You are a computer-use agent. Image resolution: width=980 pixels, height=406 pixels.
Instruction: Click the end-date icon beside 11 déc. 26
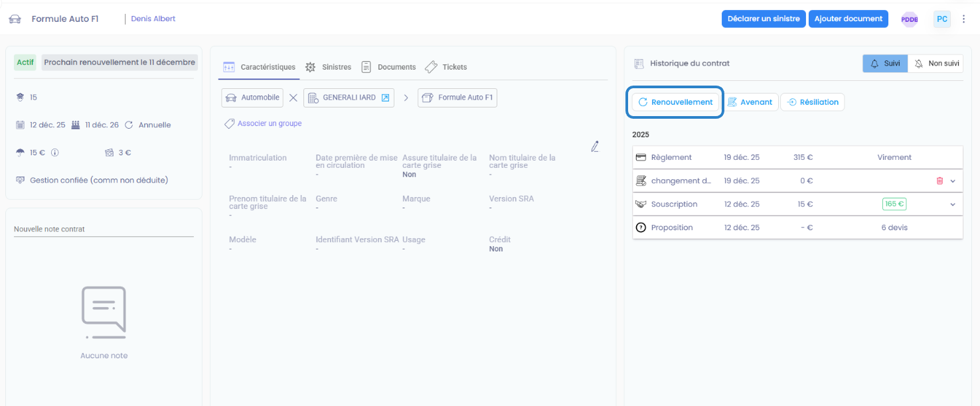75,125
